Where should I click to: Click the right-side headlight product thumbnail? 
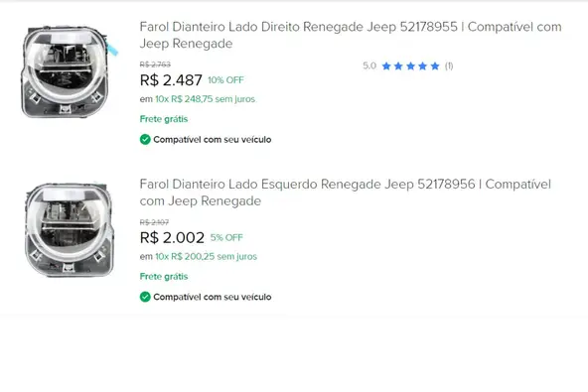pos(69,71)
